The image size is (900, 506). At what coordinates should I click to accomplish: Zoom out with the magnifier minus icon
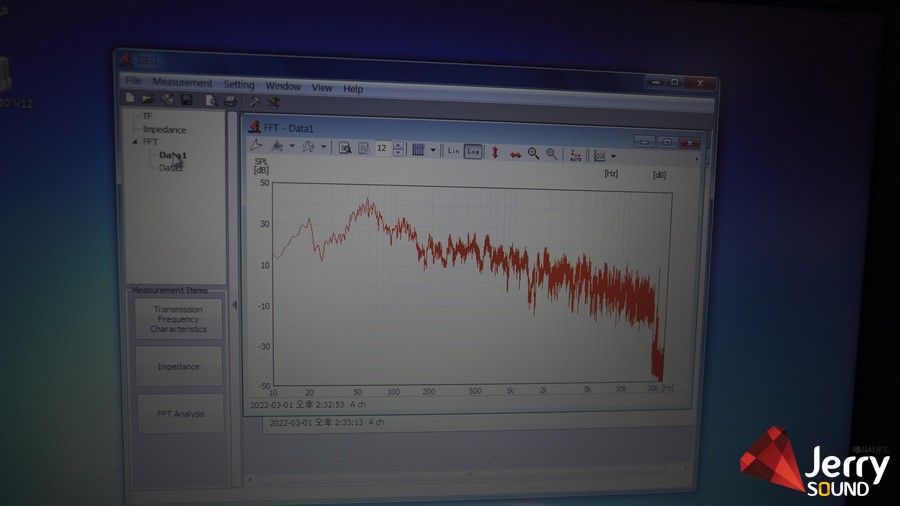551,154
